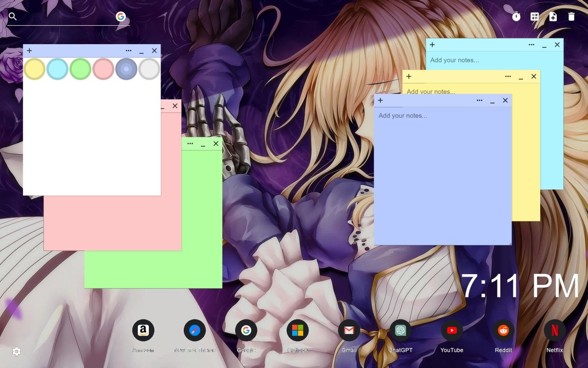Screen dimensions: 588x368
Task: Open the three-dot menu on the green note
Action: 190,144
